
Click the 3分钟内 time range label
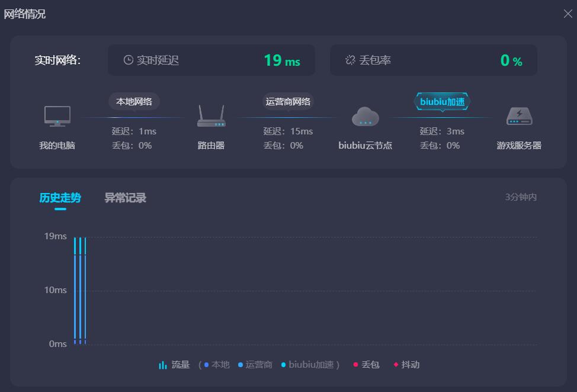click(521, 197)
